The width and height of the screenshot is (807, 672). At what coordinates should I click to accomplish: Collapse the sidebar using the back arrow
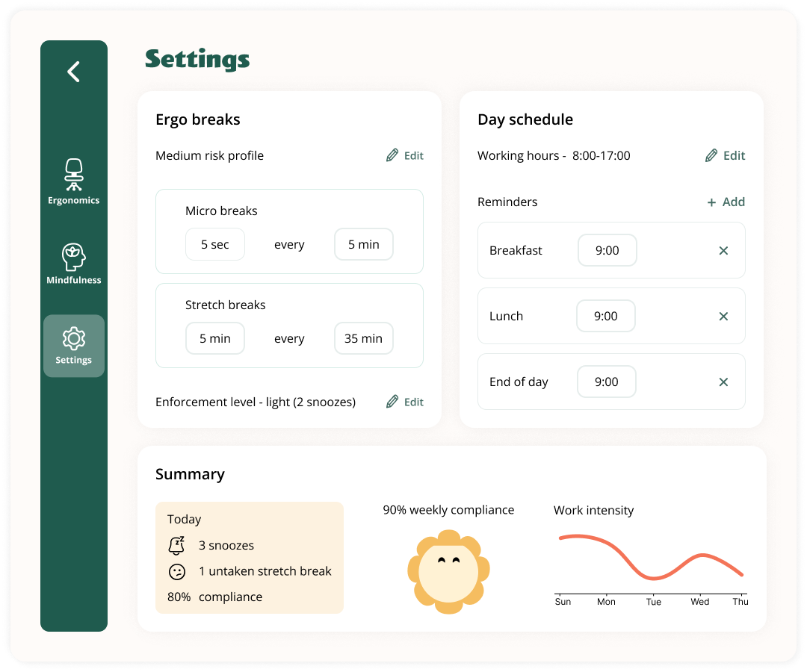(x=73, y=72)
